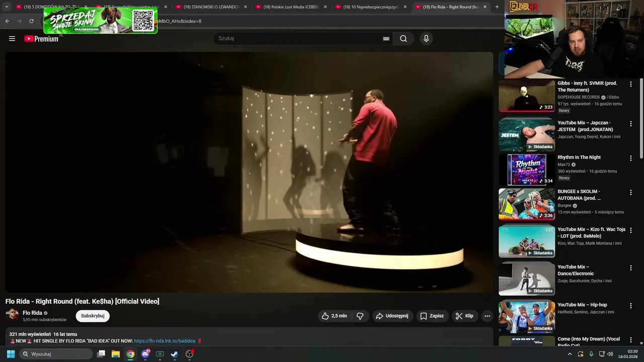Play BUNGEE x SKOLIM AUTOBANA thumbnail
This screenshot has height=362, width=644.
(527, 204)
